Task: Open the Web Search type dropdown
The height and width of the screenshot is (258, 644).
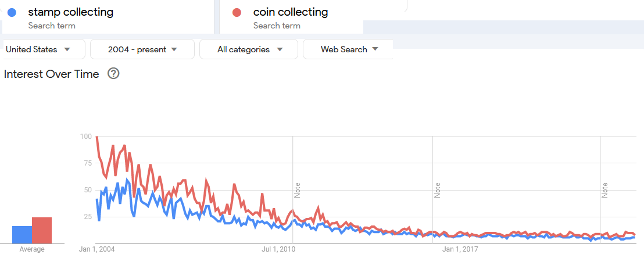Action: coord(348,49)
